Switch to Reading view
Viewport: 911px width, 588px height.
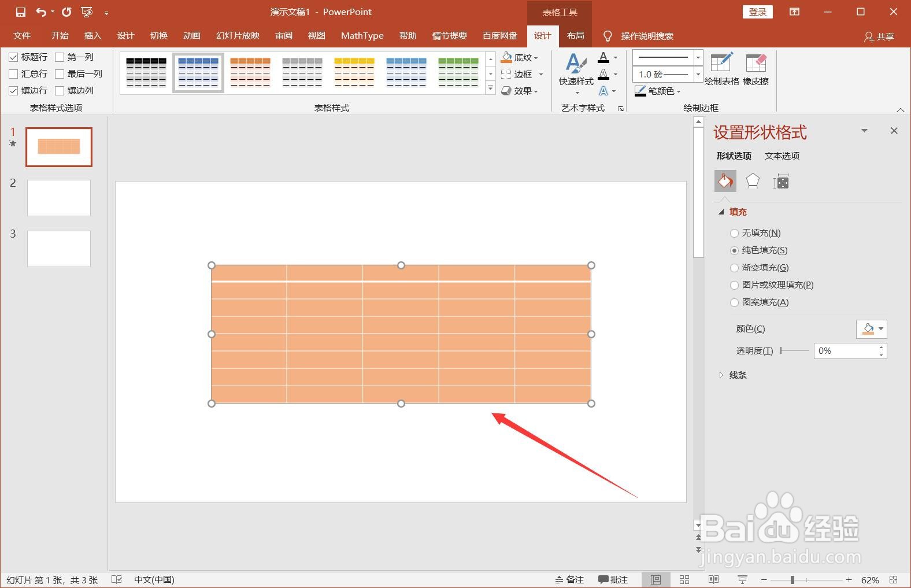[x=714, y=580]
